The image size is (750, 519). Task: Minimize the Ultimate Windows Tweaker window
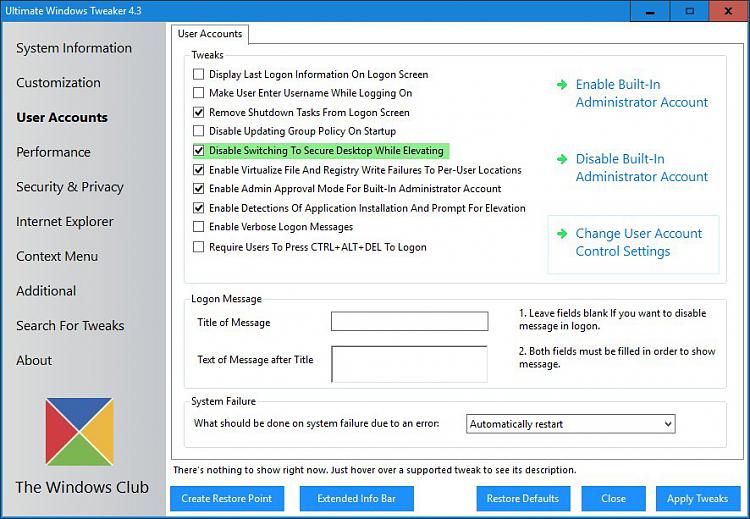point(650,11)
